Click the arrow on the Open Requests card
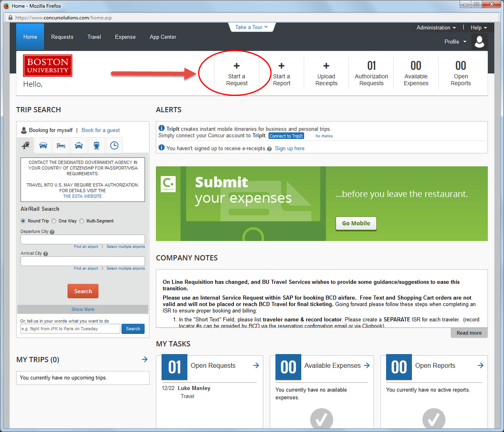The height and width of the screenshot is (432, 504). click(x=256, y=365)
